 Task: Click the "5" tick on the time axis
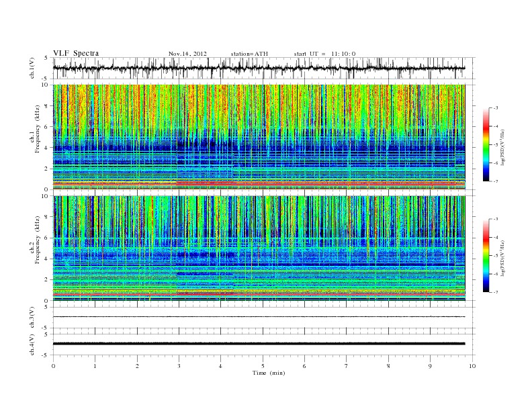coord(263,366)
